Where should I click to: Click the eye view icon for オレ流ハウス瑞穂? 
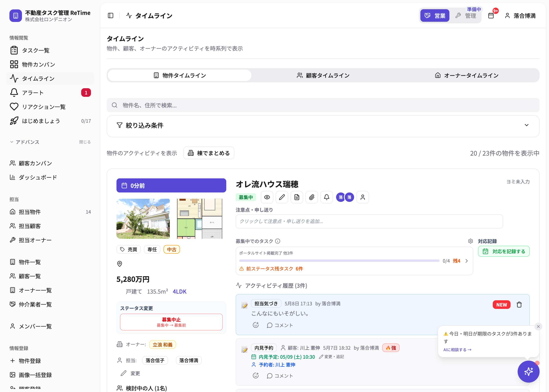[267, 197]
